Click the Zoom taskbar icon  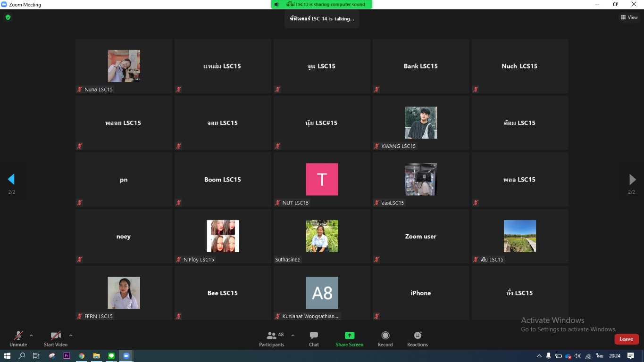126,356
